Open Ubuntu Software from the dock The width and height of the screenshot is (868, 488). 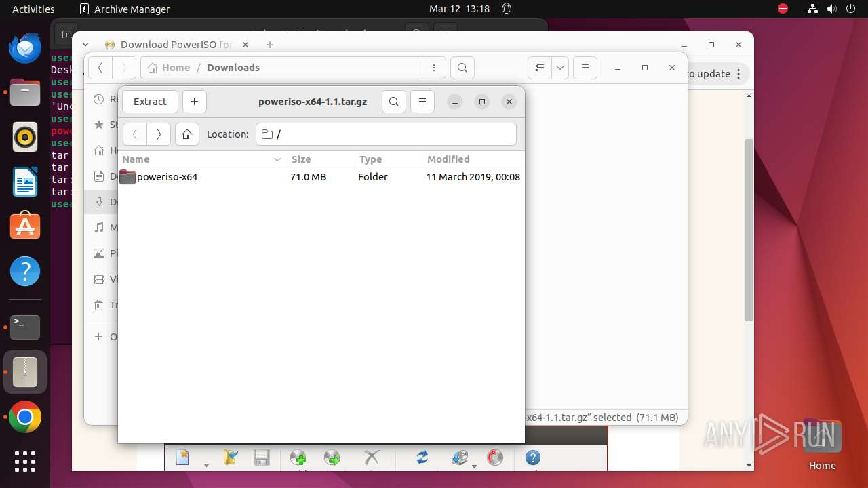[x=25, y=226]
